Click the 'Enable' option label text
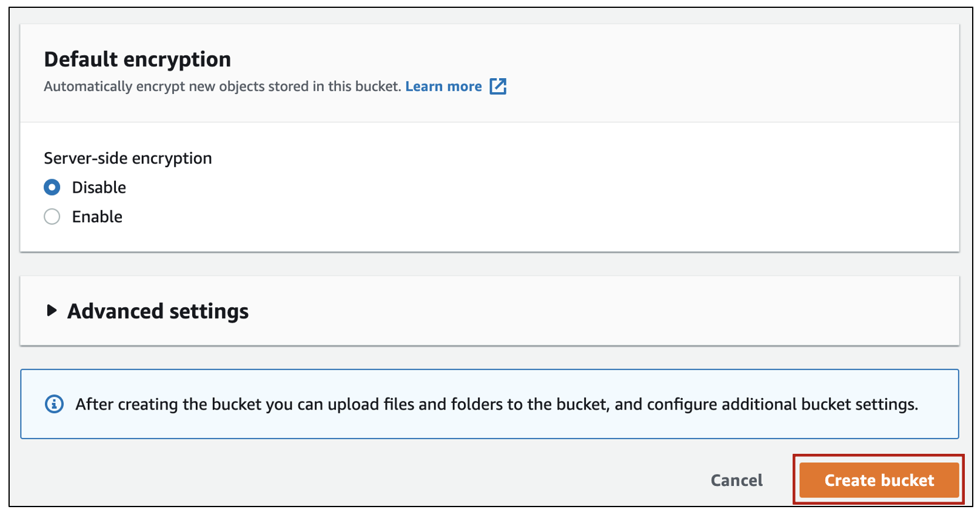The image size is (980, 515). coord(97,216)
